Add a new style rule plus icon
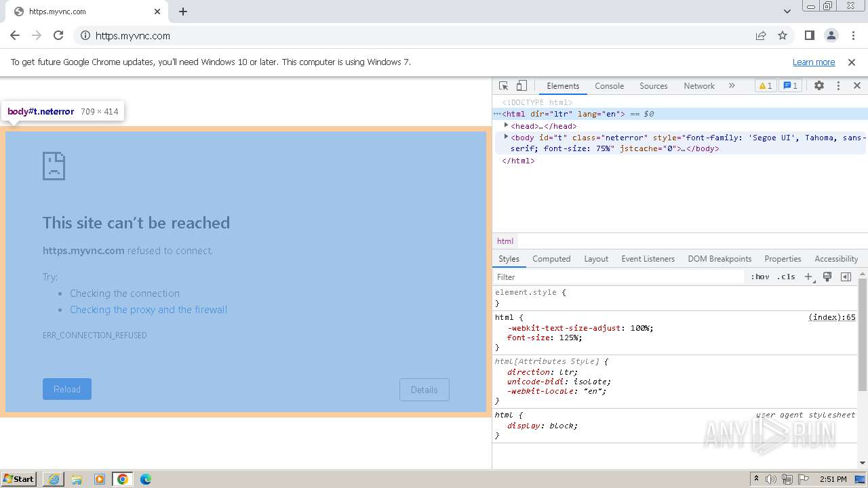 (x=808, y=277)
